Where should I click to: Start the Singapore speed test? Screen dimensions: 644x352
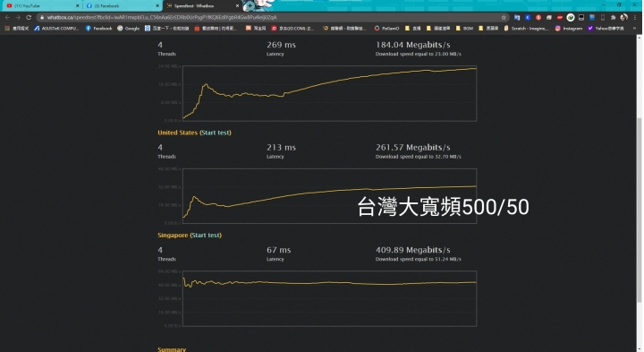pyautogui.click(x=206, y=236)
